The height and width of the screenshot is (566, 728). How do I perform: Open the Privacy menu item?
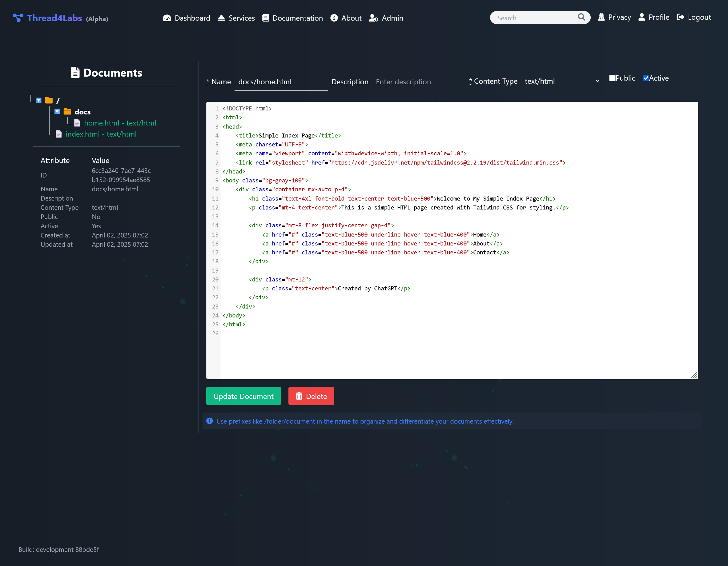tap(614, 17)
